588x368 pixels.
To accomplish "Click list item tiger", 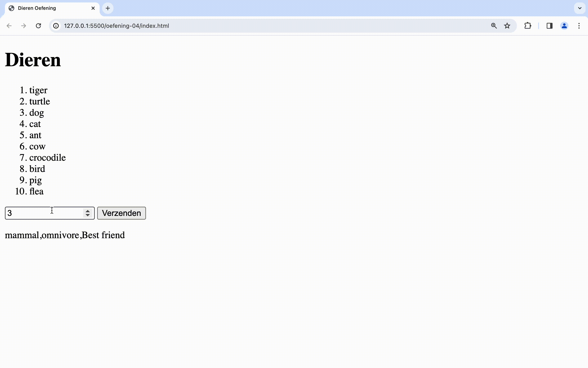I will tap(38, 90).
